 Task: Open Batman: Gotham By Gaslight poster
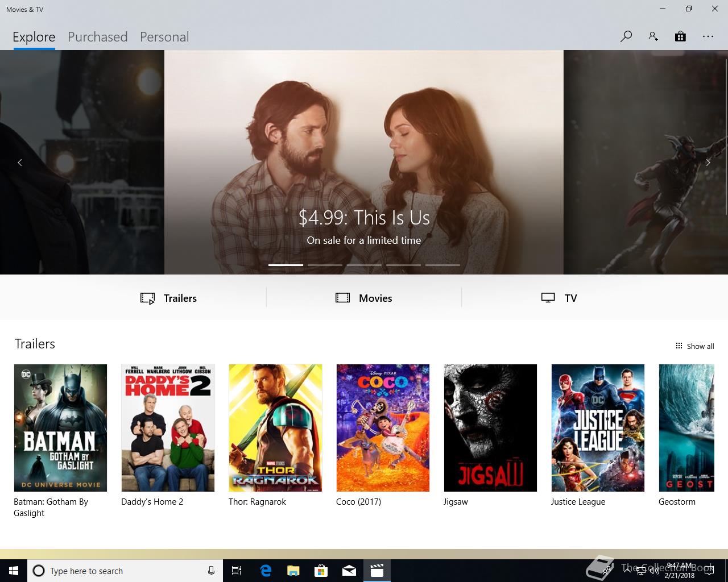pos(60,428)
